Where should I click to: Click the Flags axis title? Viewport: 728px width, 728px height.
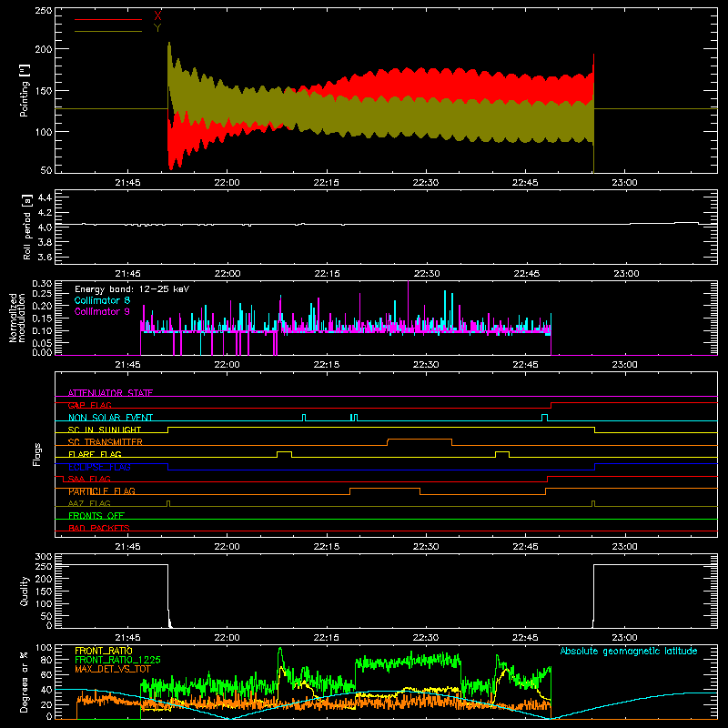tap(37, 454)
